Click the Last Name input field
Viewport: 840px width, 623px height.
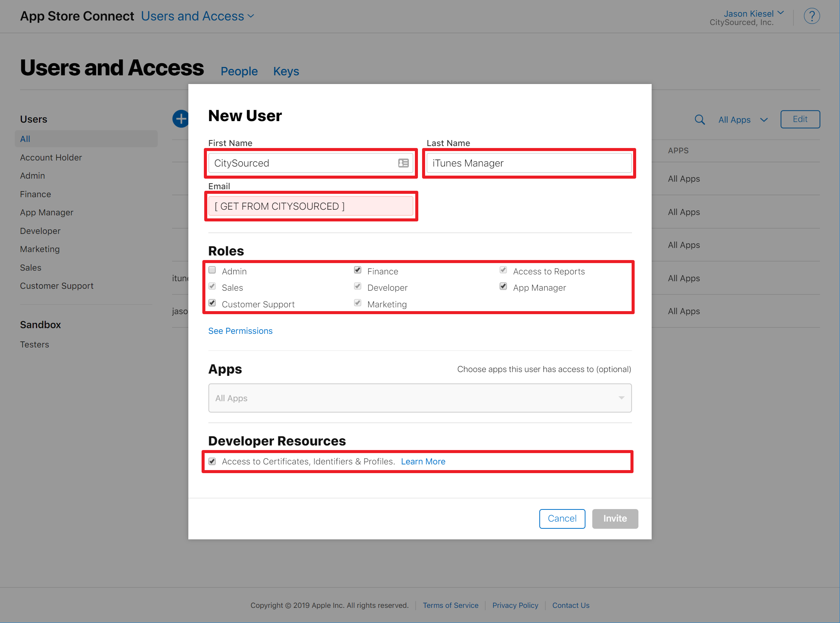coord(529,163)
